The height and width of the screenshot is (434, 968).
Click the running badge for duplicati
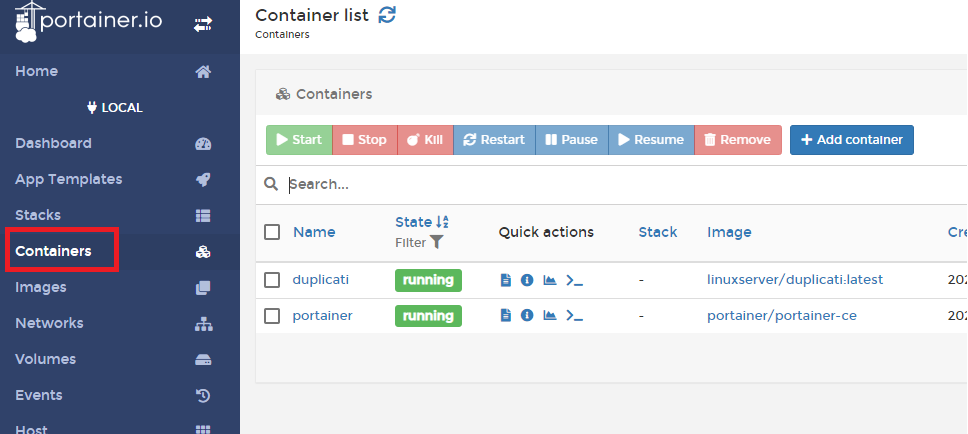[428, 280]
